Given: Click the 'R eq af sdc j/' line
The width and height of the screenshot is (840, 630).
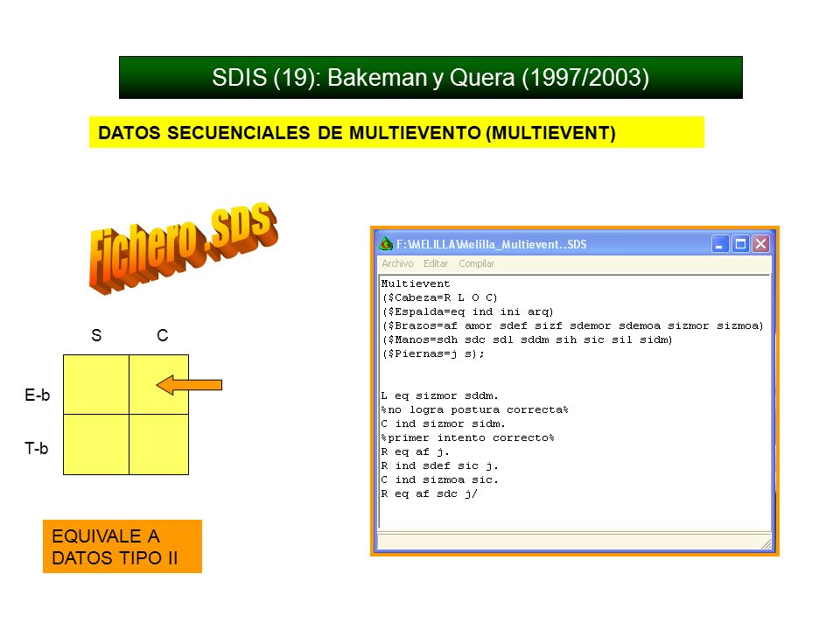Looking at the screenshot, I should [429, 493].
